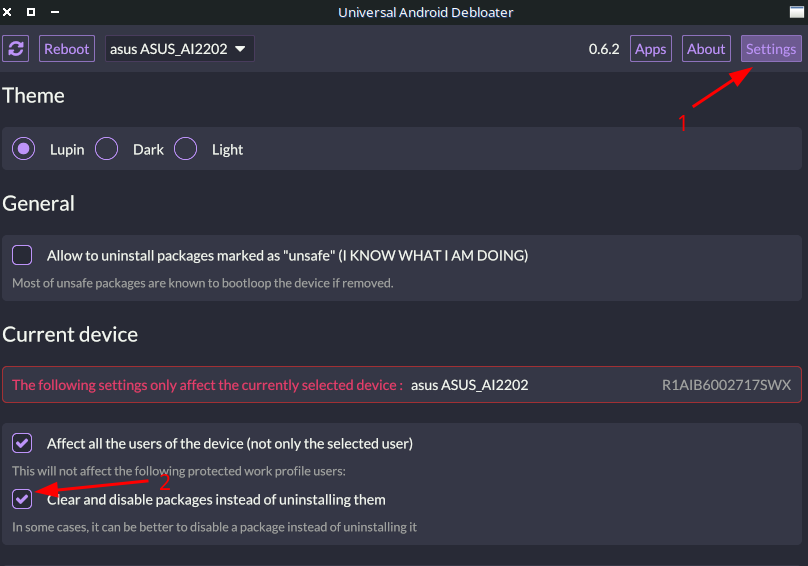Screen dimensions: 808x566
Task: Select the Lupin theme radio button
Action: tap(23, 149)
